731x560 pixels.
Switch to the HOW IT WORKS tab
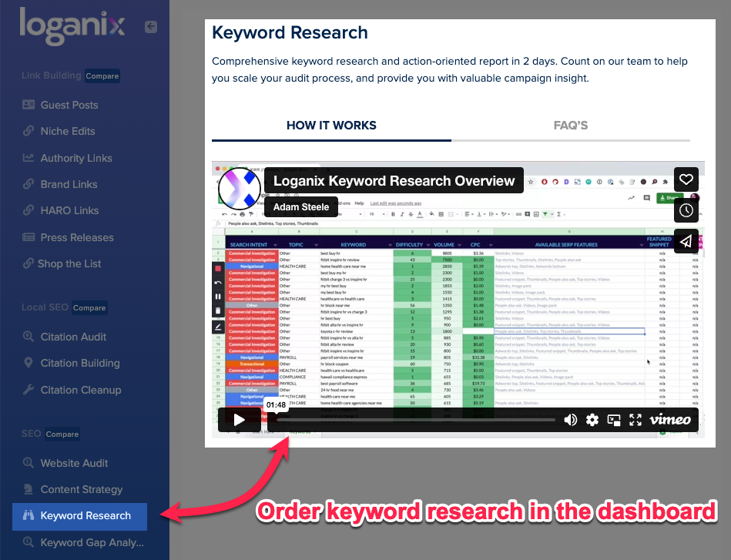pos(331,126)
